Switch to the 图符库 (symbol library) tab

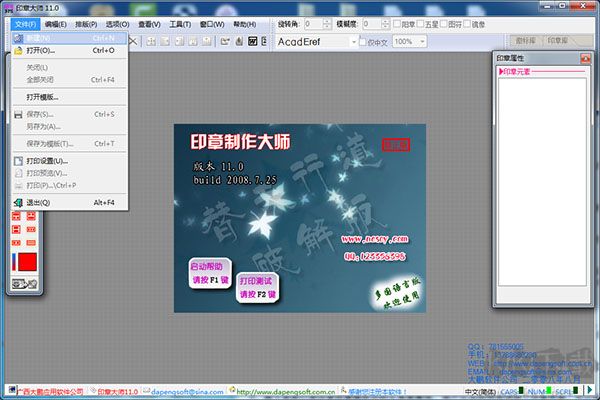tap(524, 41)
